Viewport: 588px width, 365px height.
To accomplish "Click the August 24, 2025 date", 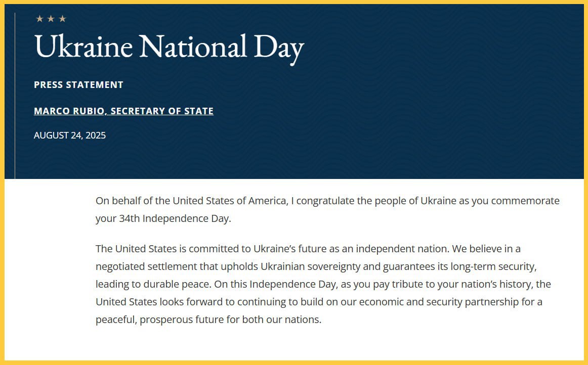I will point(70,135).
